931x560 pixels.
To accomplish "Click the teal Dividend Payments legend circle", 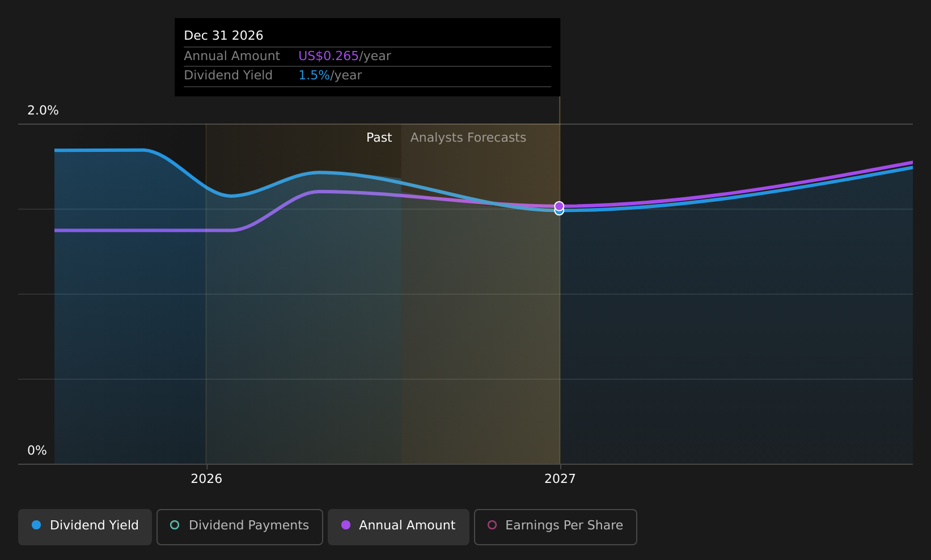I will (175, 525).
